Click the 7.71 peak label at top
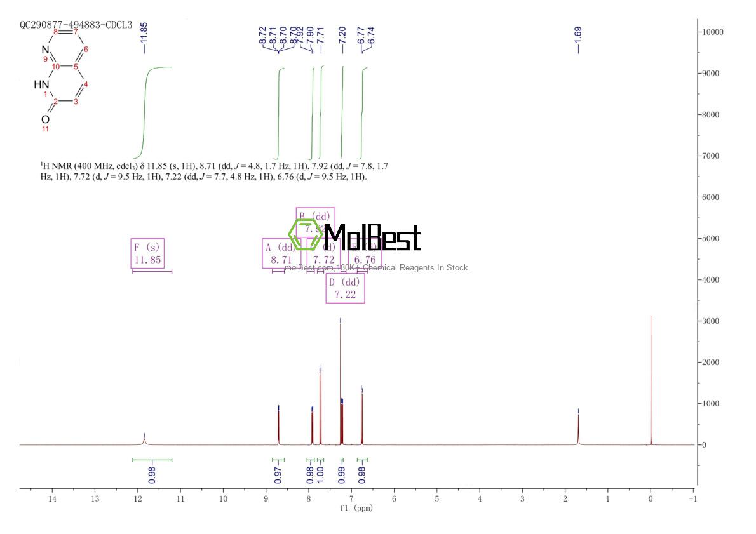 (x=321, y=34)
